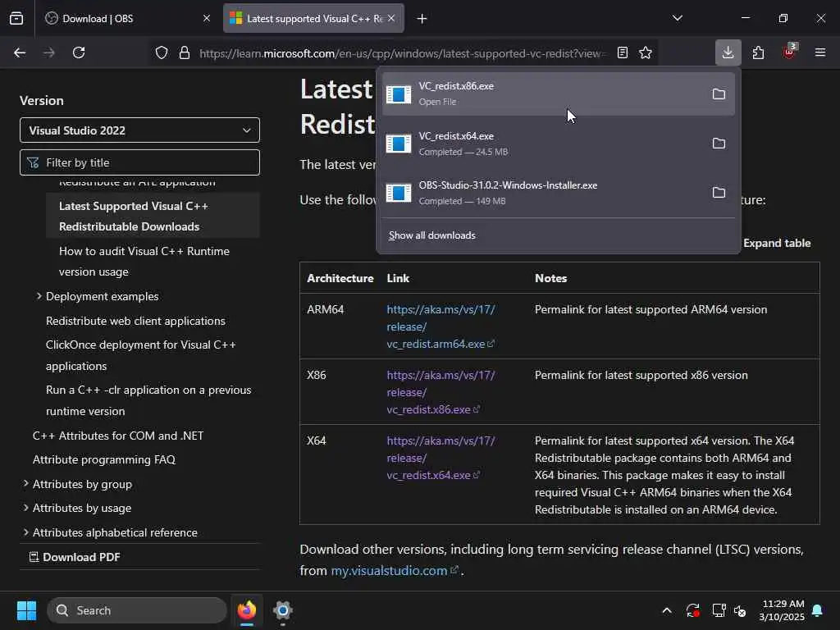Switch to the Download | OBS tab
Screen dimensions: 840x630
[x=129, y=18]
